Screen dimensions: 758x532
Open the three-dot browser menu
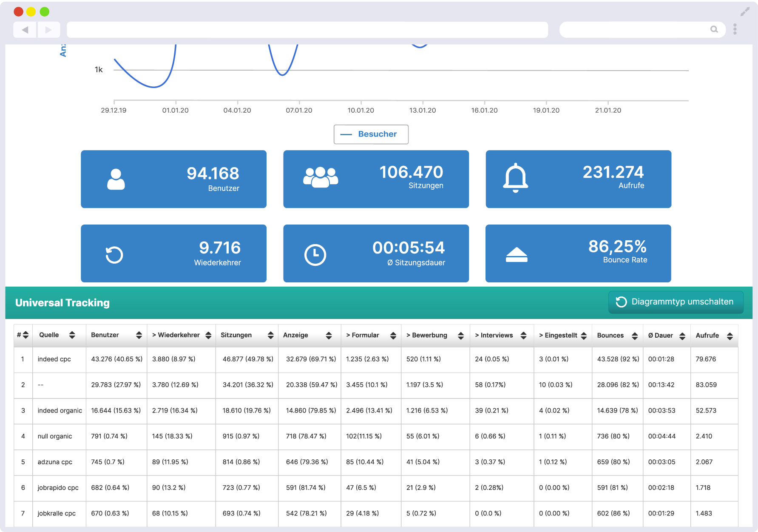pyautogui.click(x=735, y=29)
